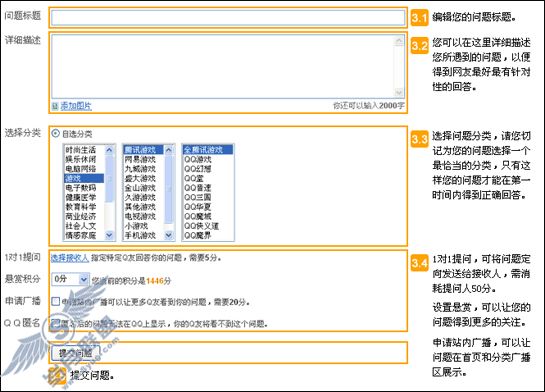
Task: Pick QQ三国 in the third list
Action: tap(208, 197)
